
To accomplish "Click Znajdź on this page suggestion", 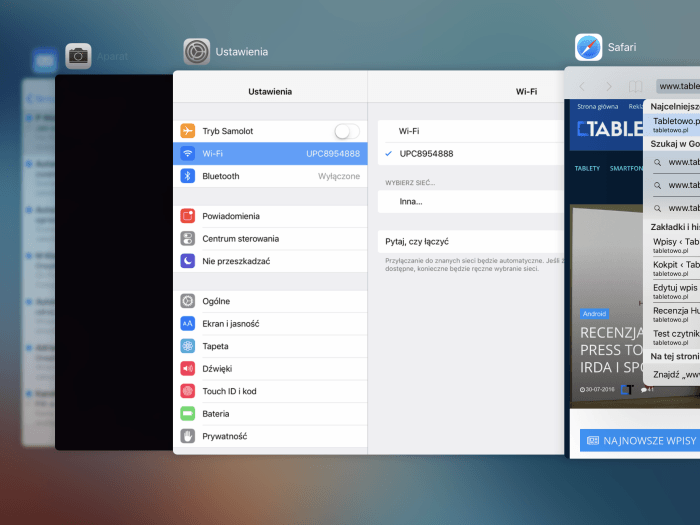I will pyautogui.click(x=671, y=375).
